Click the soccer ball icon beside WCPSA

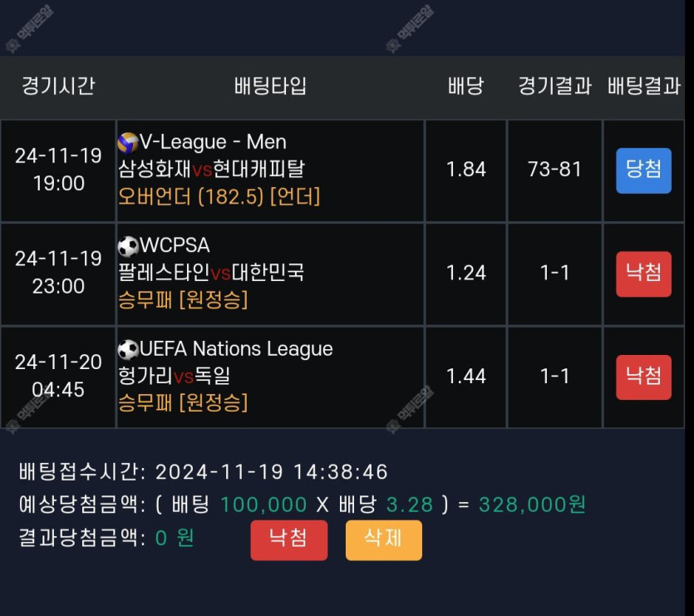tap(128, 246)
